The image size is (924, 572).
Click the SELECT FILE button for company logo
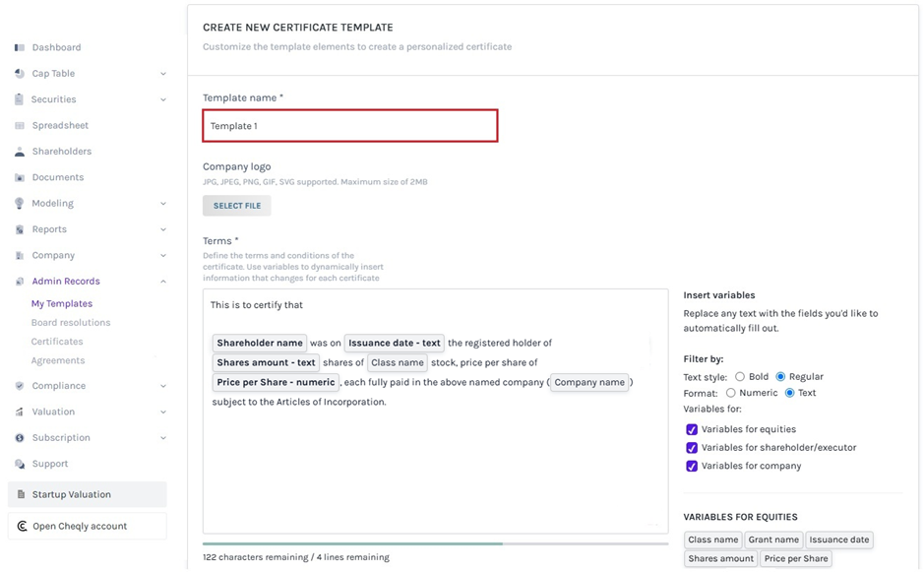(236, 205)
